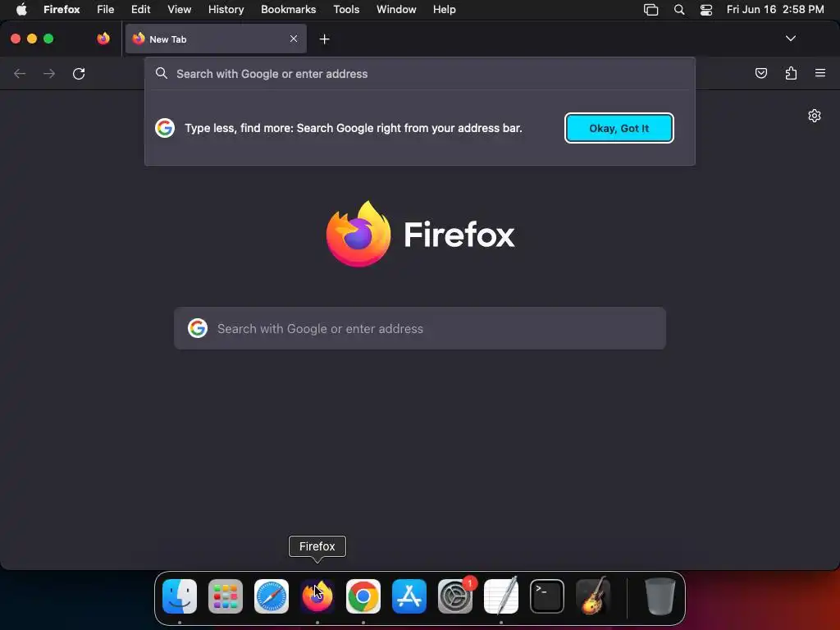Open Spotlight search in menu bar

(678, 10)
